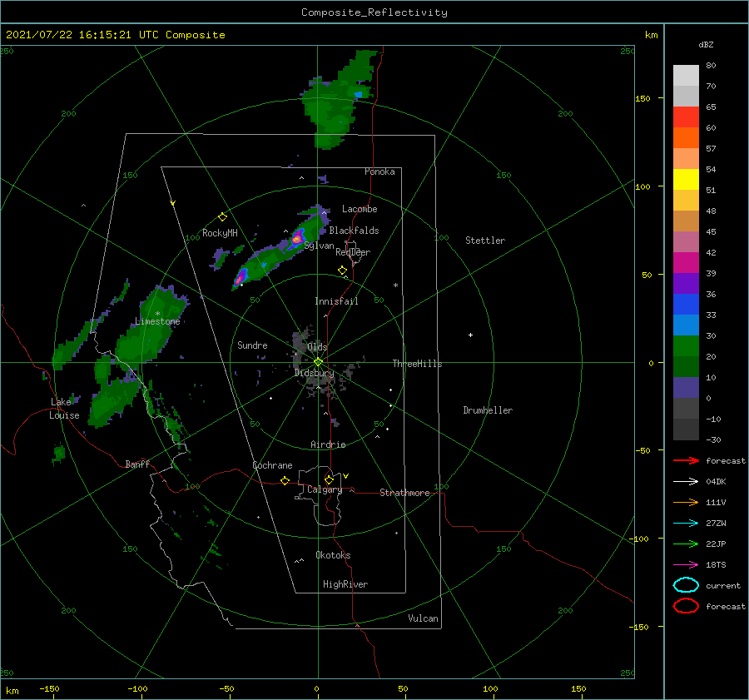Image resolution: width=749 pixels, height=700 pixels.
Task: Pick the slate purple 0–10 dBZ swatch
Action: tap(686, 387)
